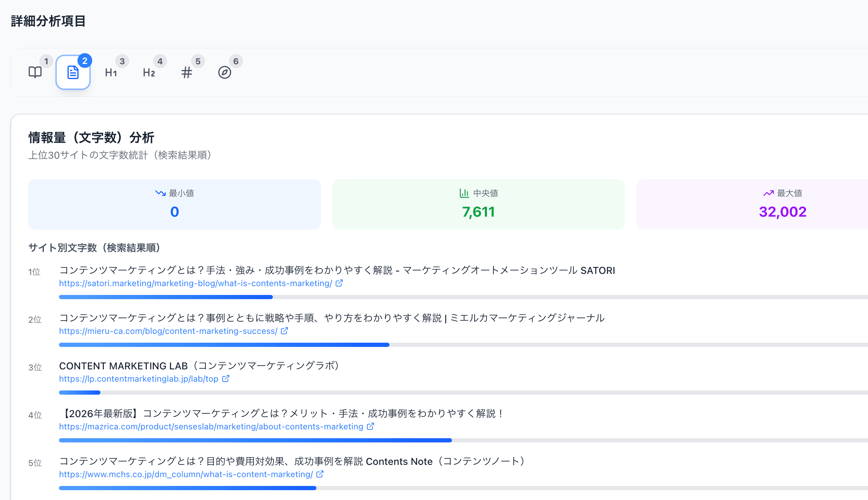Click external-link icon beside the mazrica.com URL
Viewport: 868px width, 500px height.
[370, 426]
